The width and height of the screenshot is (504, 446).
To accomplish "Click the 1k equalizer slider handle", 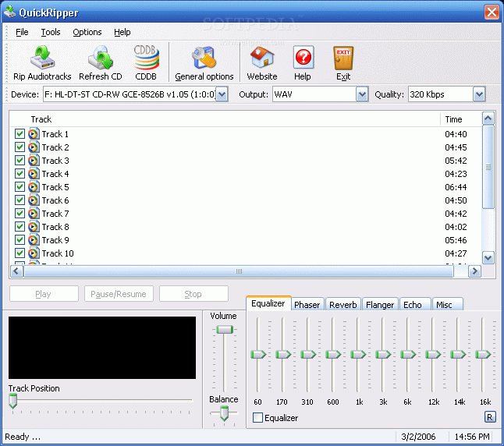I will (x=358, y=355).
